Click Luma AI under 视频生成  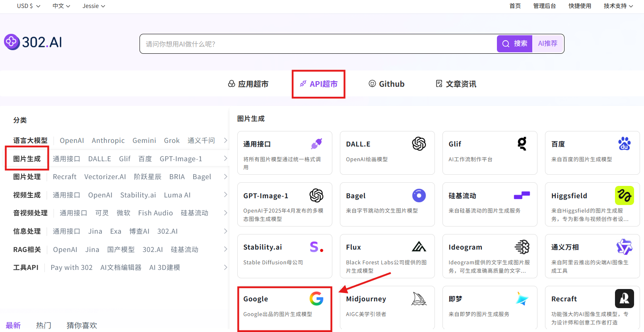coord(177,195)
